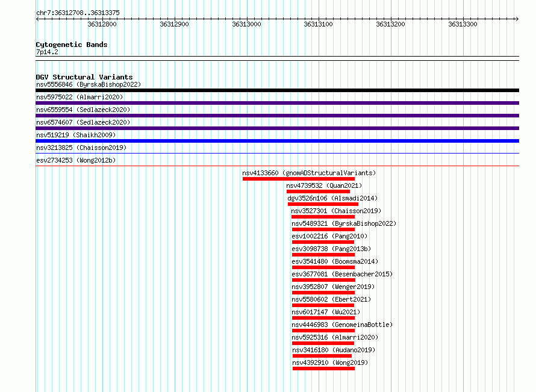This screenshot has width=536, height=392.
Task: Click ruler position 36313200
Action: 390,24
